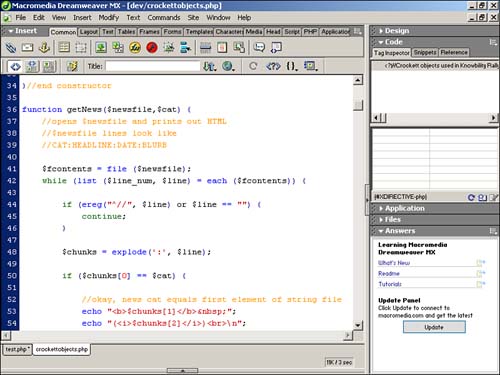Open the Tag Chooser icon
This screenshot has width=500, height=375.
tap(276, 48)
